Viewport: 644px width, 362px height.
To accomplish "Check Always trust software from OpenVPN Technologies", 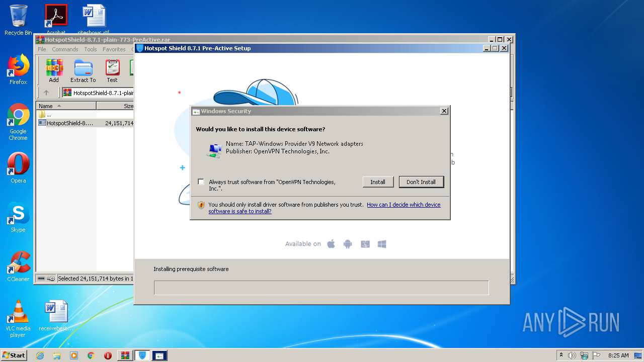I will tap(201, 182).
